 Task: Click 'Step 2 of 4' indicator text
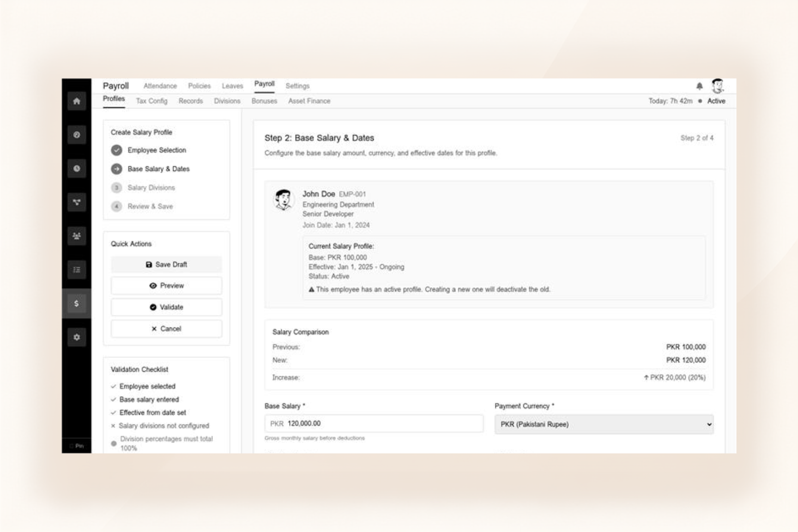click(697, 138)
